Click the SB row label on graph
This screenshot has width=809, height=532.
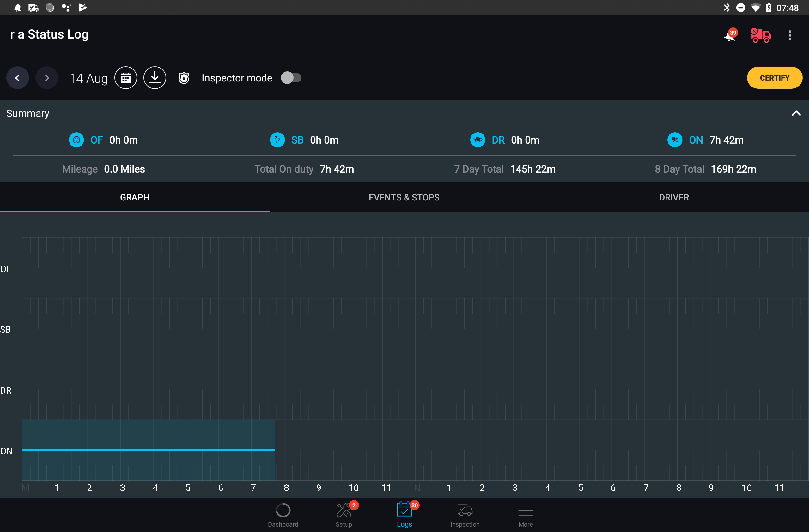point(5,329)
